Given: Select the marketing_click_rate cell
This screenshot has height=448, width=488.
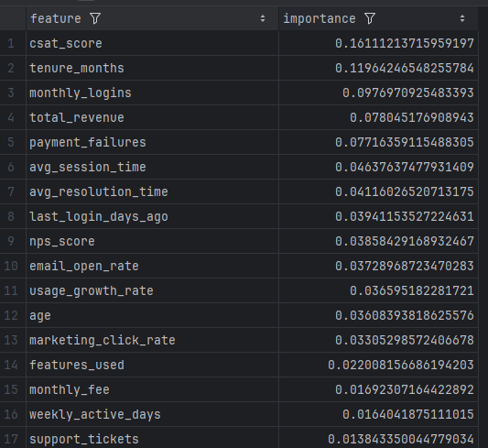Looking at the screenshot, I should pyautogui.click(x=153, y=340).
